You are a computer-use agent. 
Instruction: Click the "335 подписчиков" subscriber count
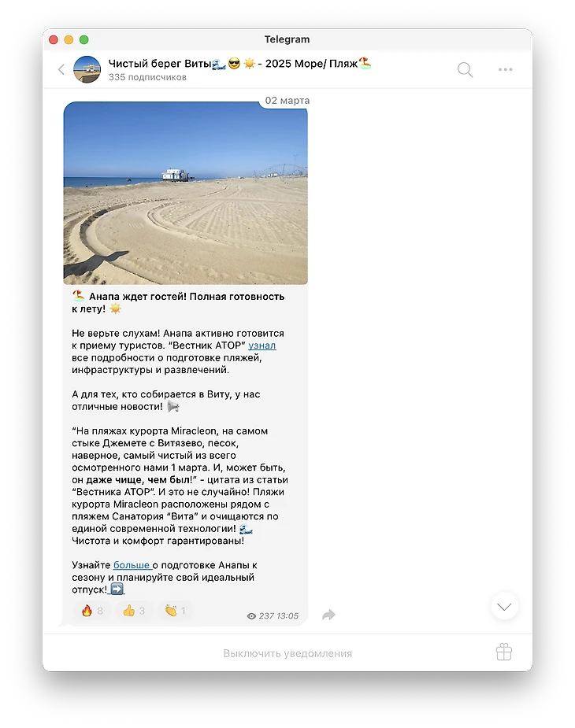coord(147,77)
